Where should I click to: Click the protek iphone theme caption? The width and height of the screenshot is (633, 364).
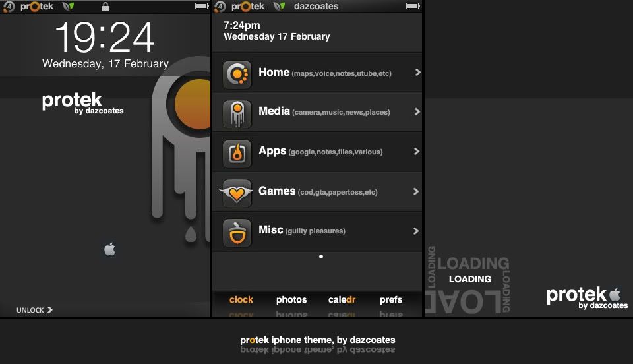tap(318, 340)
